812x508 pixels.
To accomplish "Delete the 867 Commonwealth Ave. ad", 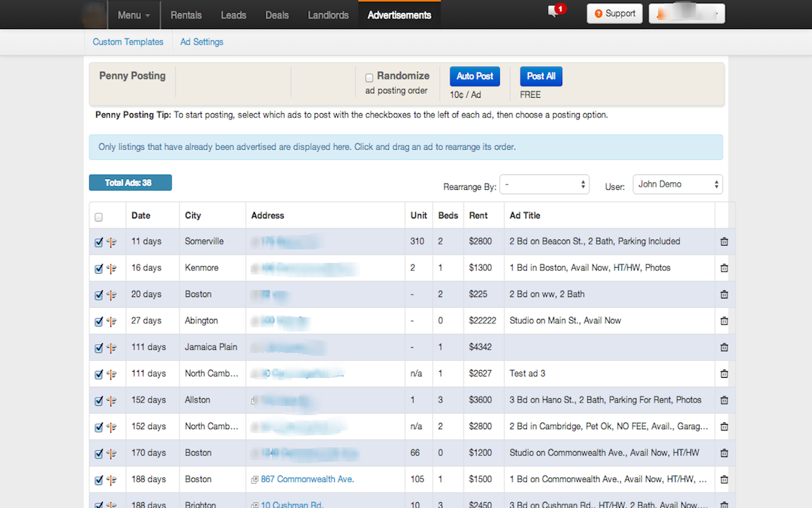I will pos(724,480).
